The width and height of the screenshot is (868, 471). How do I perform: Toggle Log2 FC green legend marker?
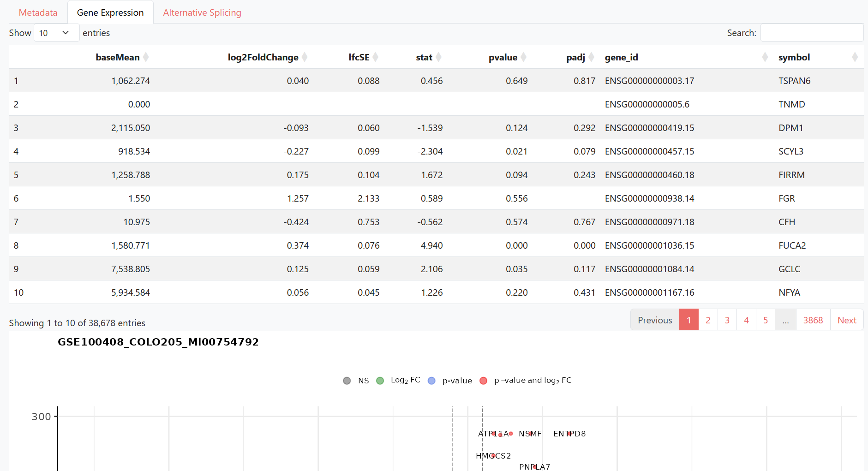[380, 381]
